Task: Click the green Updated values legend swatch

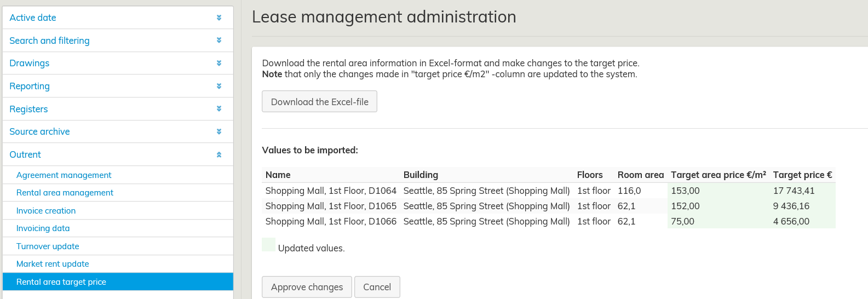Action: pyautogui.click(x=268, y=245)
